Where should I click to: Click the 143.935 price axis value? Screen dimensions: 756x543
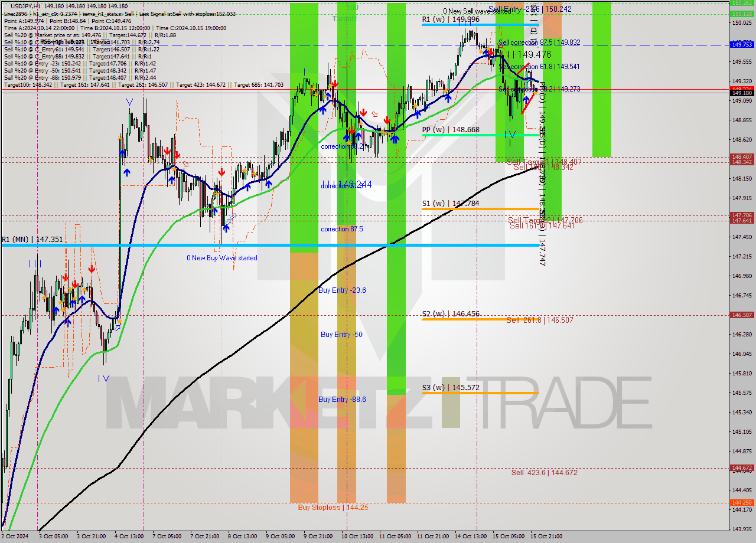pyautogui.click(x=742, y=529)
